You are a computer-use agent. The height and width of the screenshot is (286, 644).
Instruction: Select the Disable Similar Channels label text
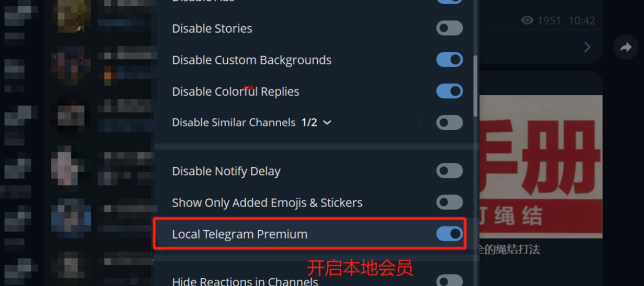(234, 122)
